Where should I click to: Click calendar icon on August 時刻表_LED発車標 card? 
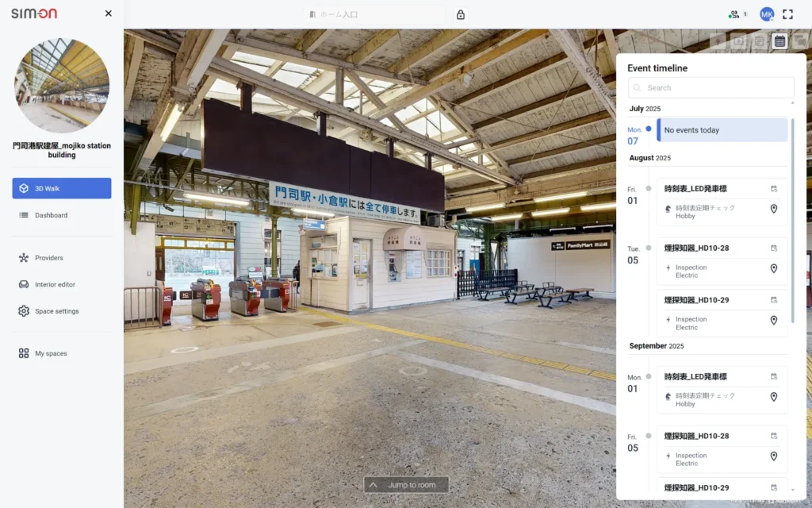click(774, 189)
